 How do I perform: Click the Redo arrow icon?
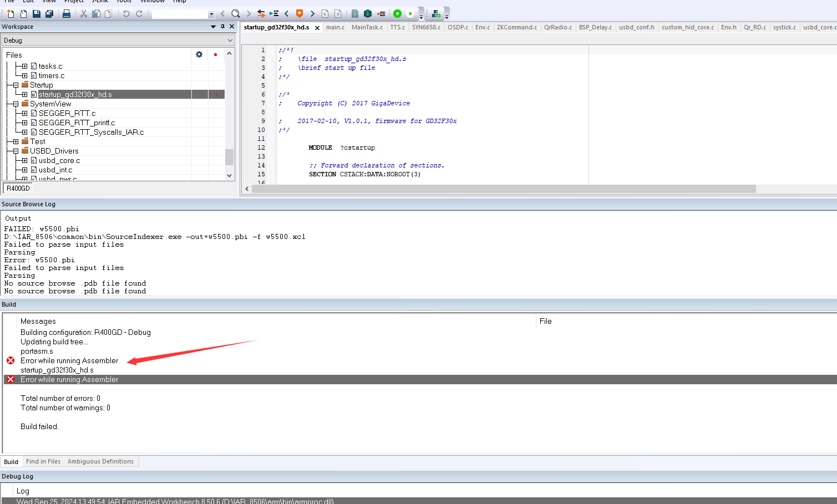tap(139, 14)
